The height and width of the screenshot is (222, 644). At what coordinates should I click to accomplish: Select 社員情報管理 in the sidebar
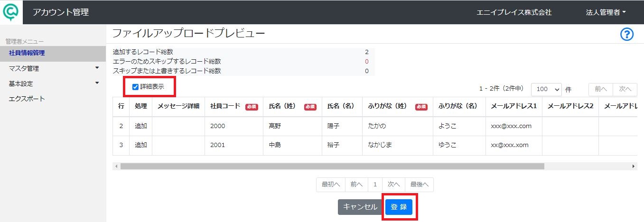(53, 53)
